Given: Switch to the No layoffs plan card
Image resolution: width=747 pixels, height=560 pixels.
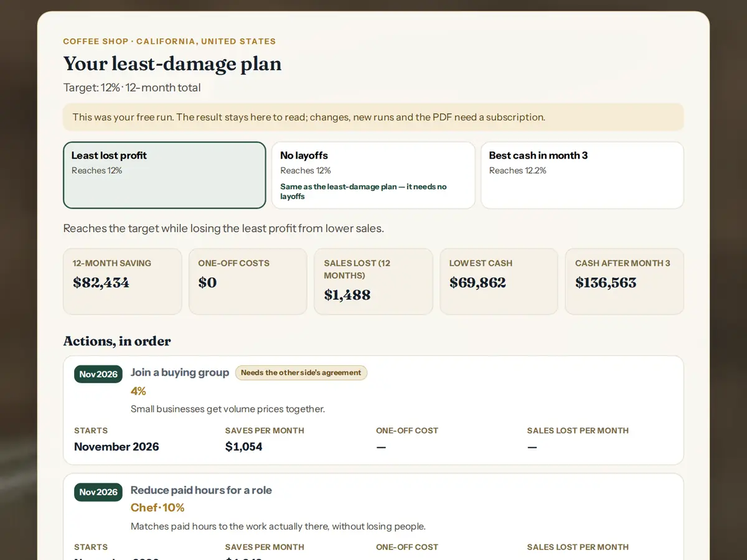Looking at the screenshot, I should (x=373, y=175).
